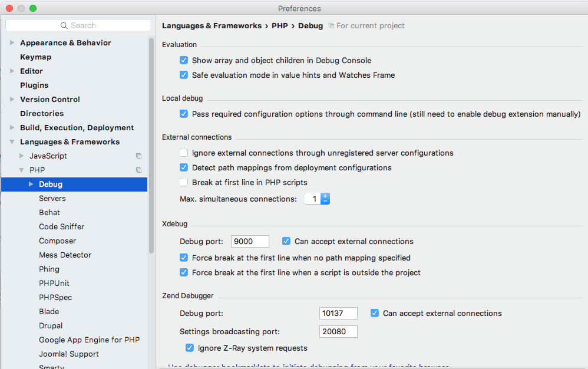Toggle Ignore Z-Ray system requests checkbox
Image resolution: width=588 pixels, height=369 pixels.
(x=190, y=348)
